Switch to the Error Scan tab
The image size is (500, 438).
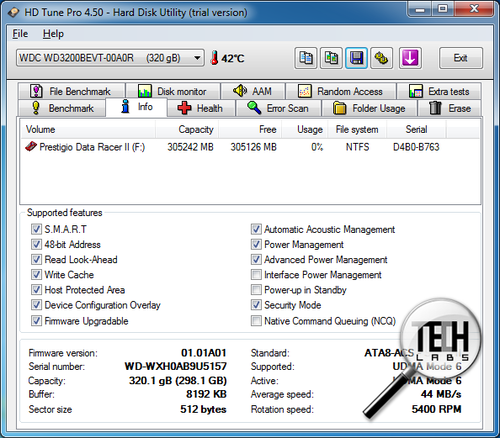(279, 108)
